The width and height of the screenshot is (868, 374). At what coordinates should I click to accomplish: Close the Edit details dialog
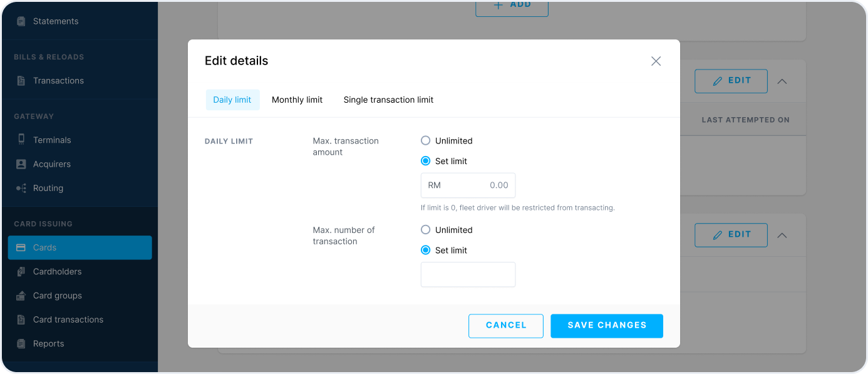point(656,61)
